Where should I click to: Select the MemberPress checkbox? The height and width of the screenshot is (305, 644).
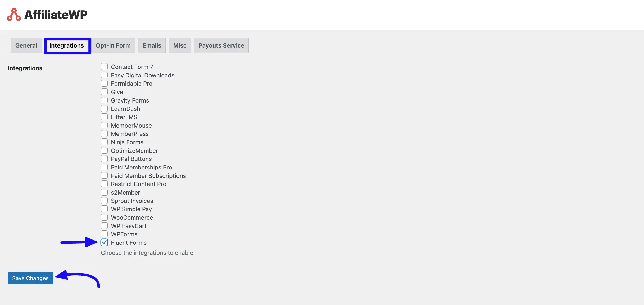pos(104,133)
